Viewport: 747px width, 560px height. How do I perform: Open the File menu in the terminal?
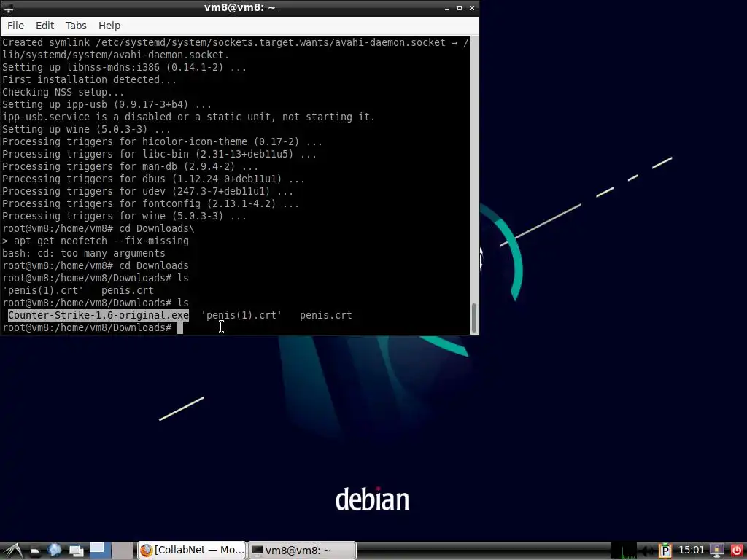pos(16,26)
